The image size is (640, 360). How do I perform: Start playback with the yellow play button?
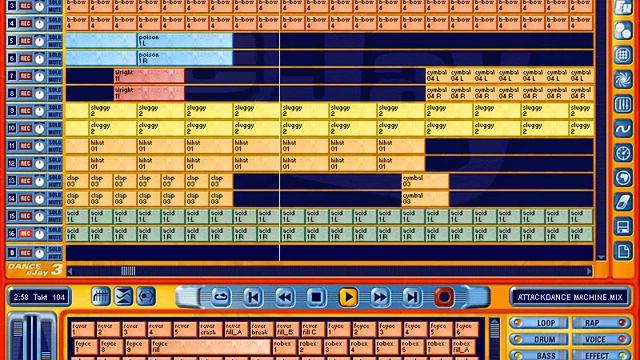[x=348, y=297]
